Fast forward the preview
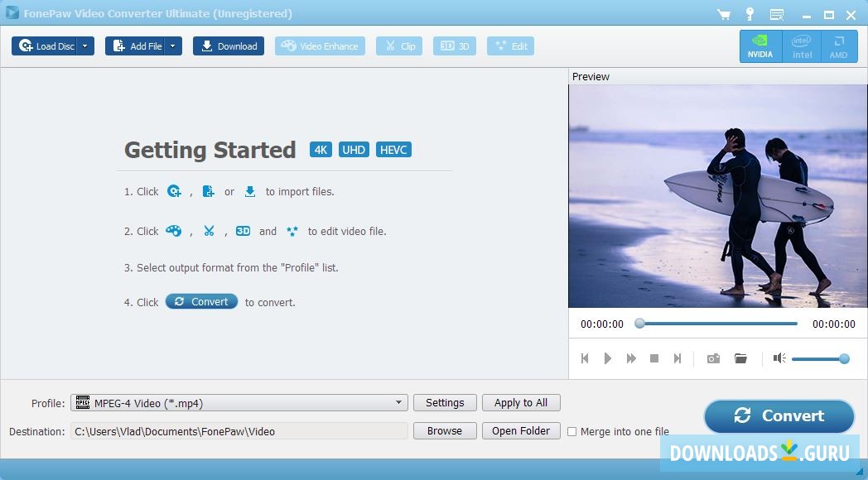 [631, 358]
